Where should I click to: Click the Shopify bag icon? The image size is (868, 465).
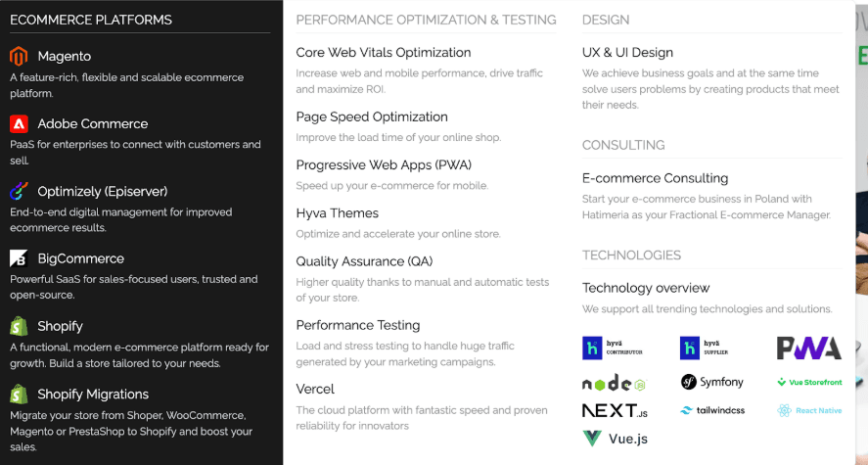tap(19, 326)
